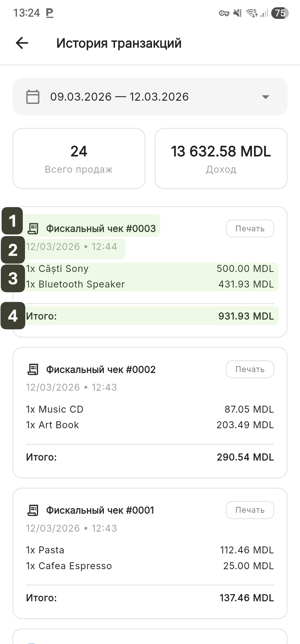
Task: Click receipt icon for Фискальный чек #0003
Action: point(33,229)
